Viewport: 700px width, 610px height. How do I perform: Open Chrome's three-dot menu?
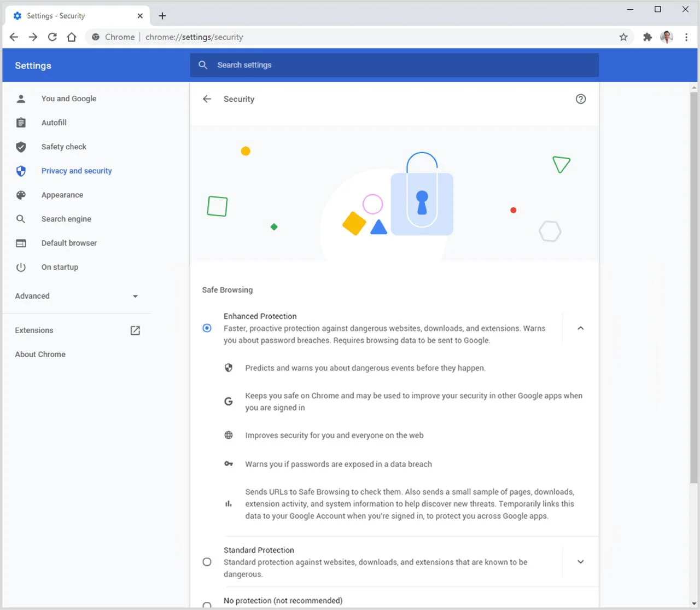tap(686, 37)
